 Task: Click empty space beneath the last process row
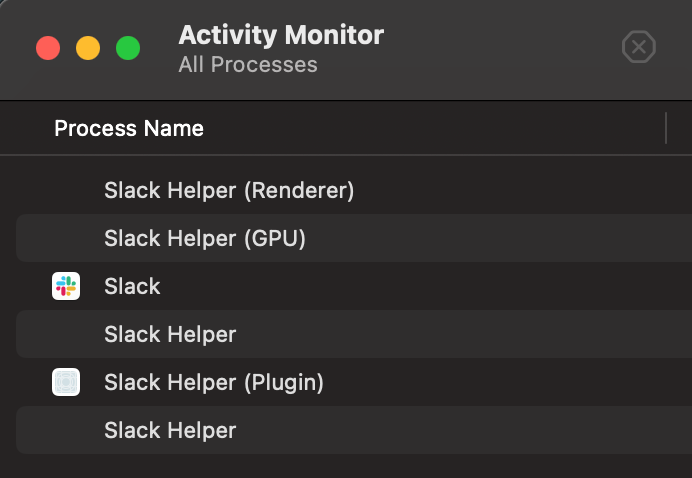(350, 465)
